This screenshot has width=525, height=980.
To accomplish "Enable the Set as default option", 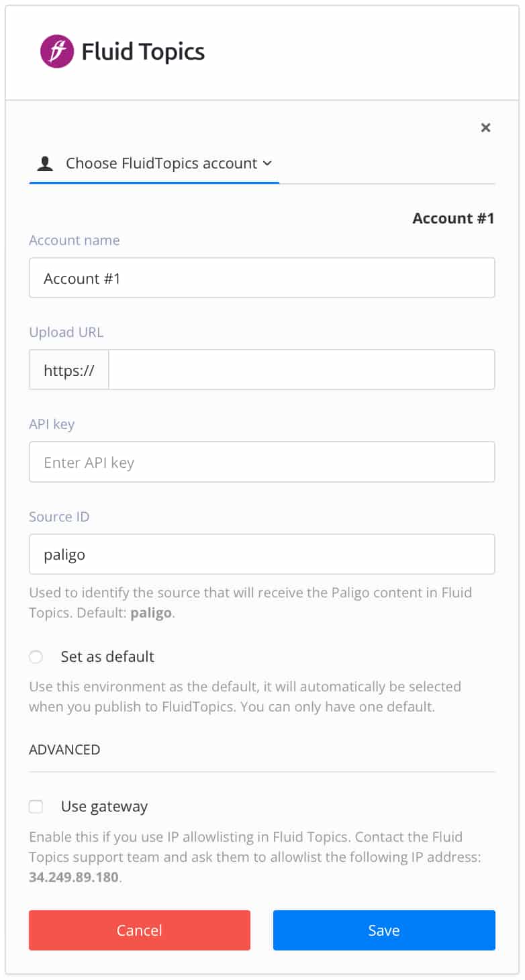I will (36, 656).
